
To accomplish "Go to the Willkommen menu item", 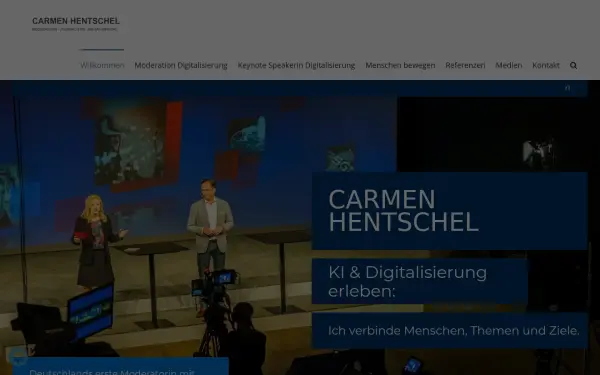I will [102, 65].
